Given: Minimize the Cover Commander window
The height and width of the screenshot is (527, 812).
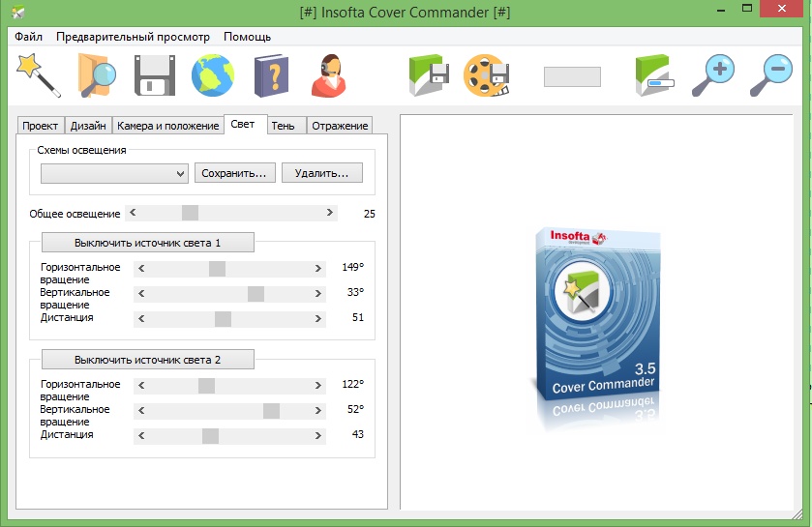Looking at the screenshot, I should 721,10.
